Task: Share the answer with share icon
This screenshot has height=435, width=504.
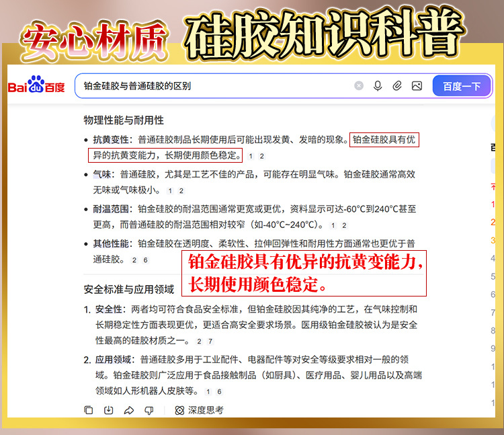Action: point(129,410)
